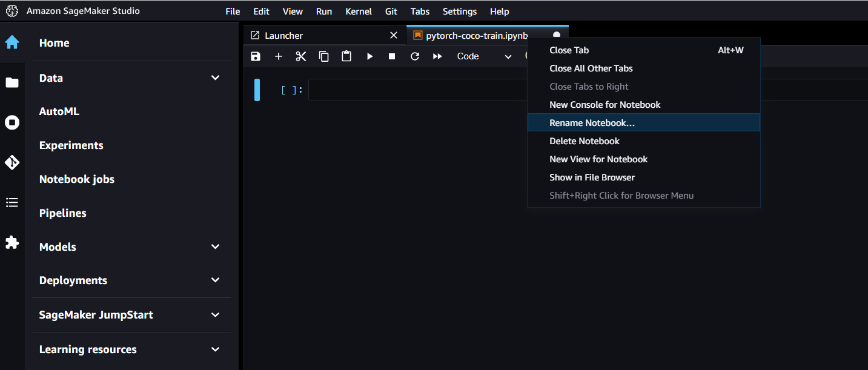
Task: Click the SageMaker Studio logo icon
Action: pos(12,11)
